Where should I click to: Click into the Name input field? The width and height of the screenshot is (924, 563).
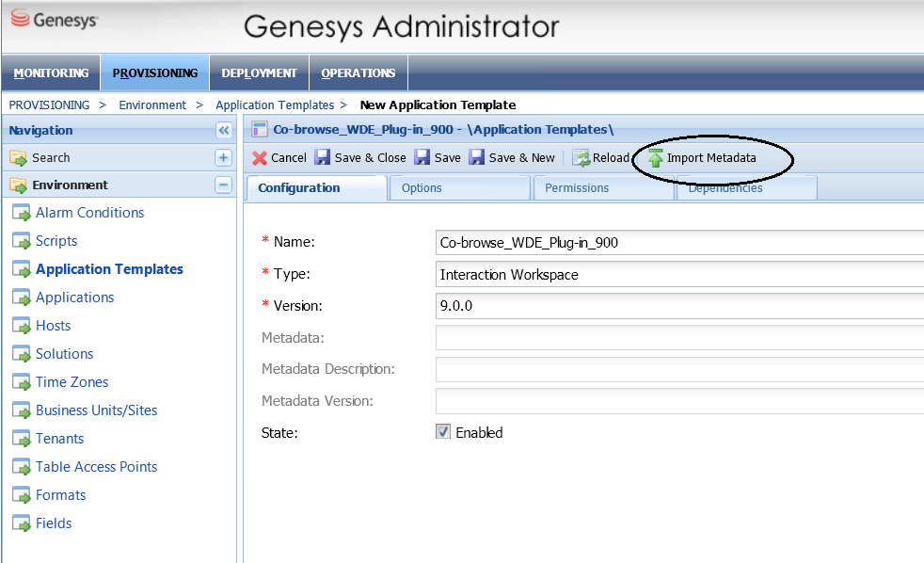click(x=677, y=242)
